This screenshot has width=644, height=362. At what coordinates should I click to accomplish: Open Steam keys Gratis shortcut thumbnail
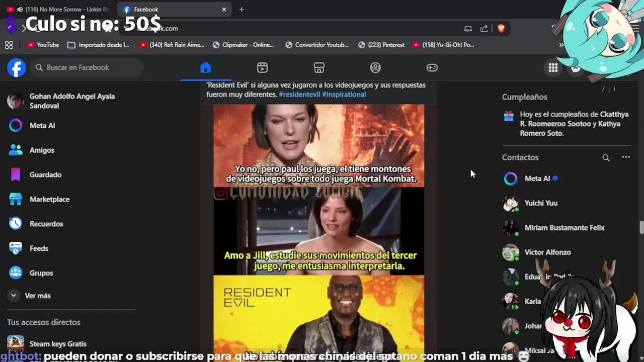(16, 343)
